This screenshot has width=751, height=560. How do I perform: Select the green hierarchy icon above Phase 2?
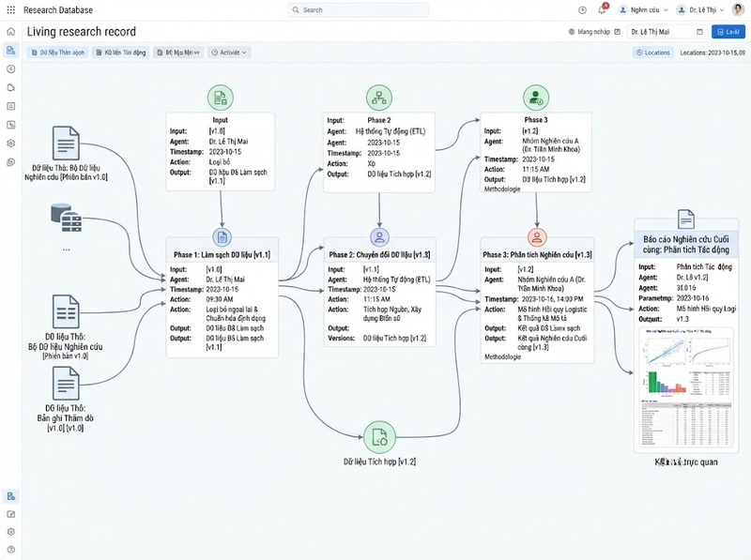coord(379,98)
